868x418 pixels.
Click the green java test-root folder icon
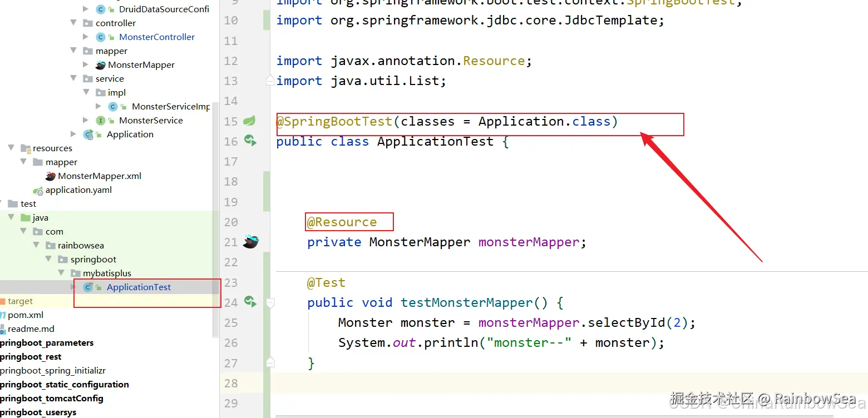26,217
